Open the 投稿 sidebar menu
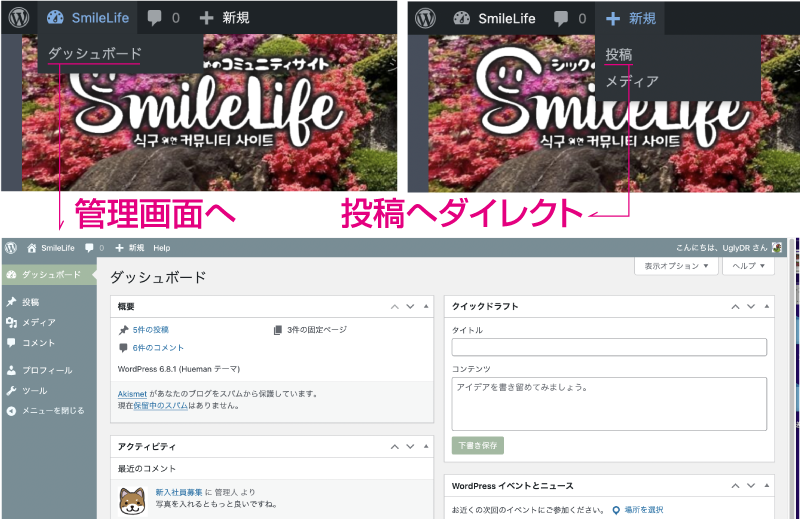Viewport: 800px width, 519px height. 30,302
